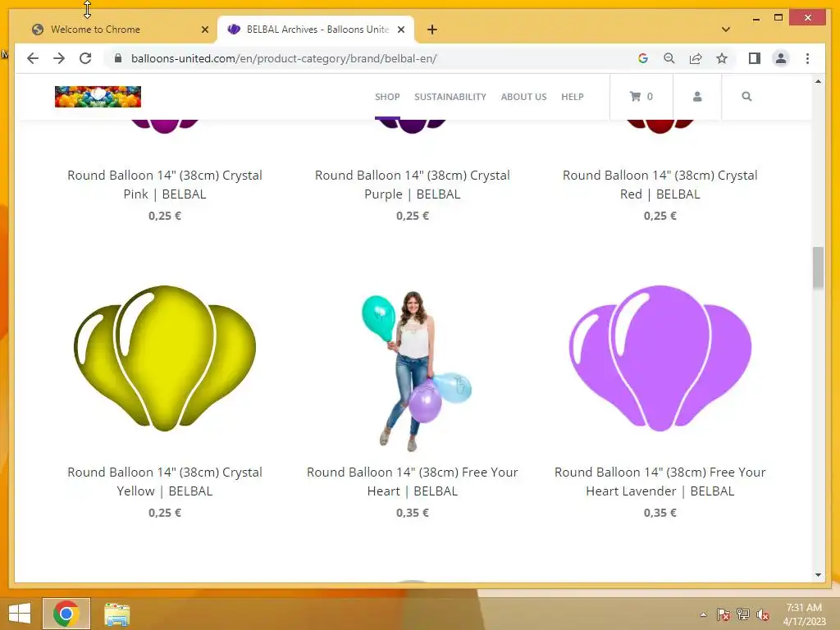The image size is (840, 630).
Task: Open the volume tray icon
Action: coord(762,614)
